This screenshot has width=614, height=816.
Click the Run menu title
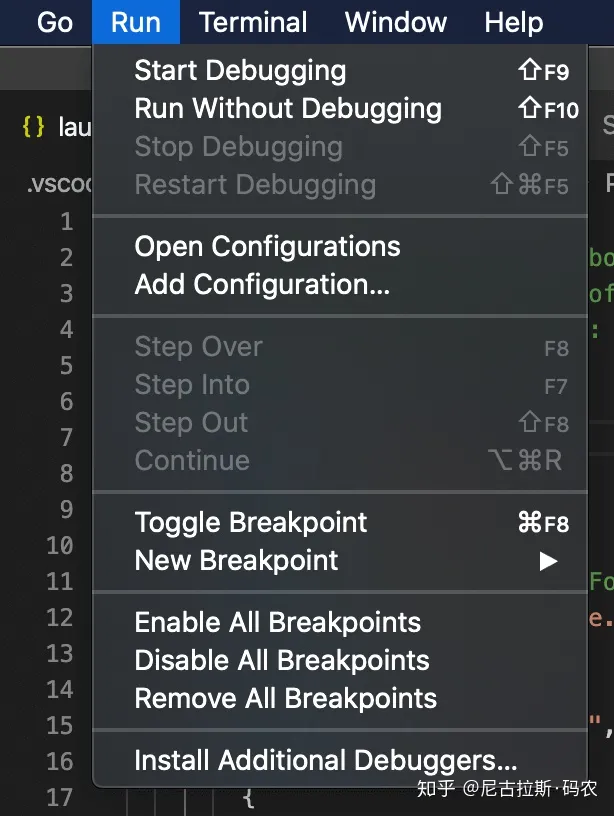pos(135,22)
